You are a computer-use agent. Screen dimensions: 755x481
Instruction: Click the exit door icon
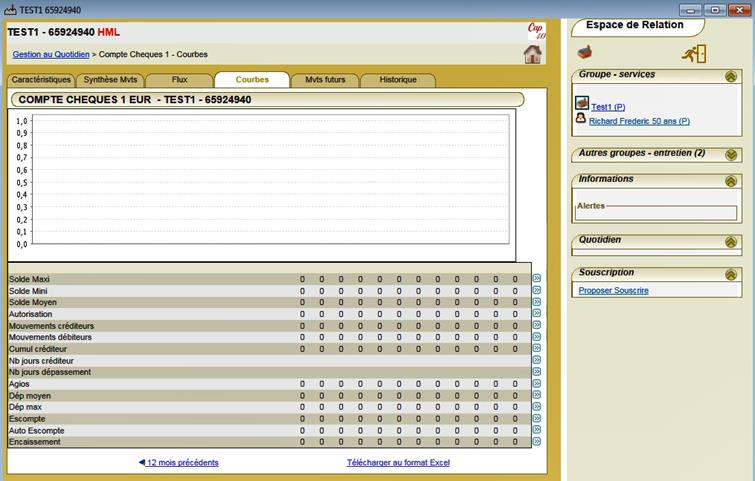694,53
